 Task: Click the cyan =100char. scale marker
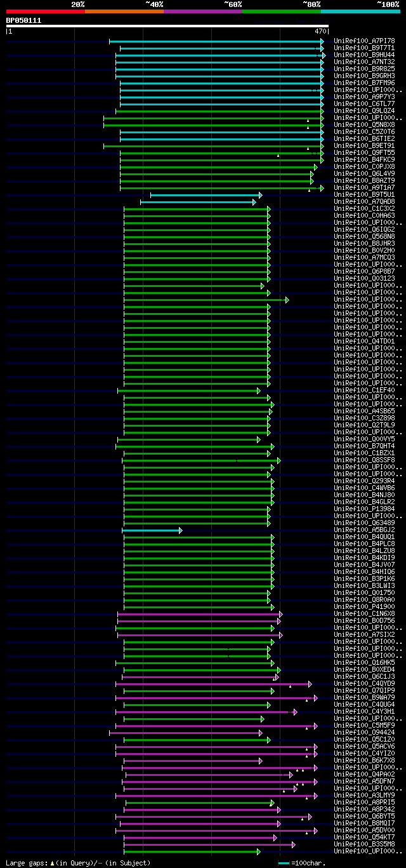(284, 864)
